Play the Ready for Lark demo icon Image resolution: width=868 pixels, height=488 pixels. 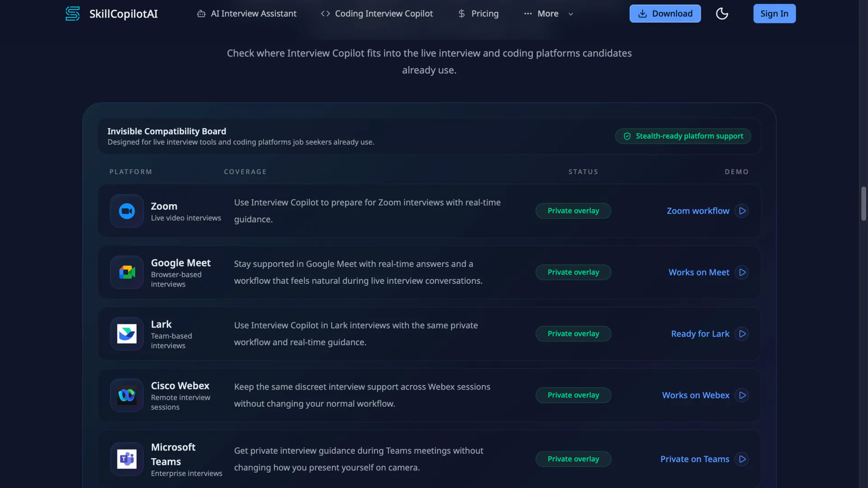pyautogui.click(x=742, y=334)
